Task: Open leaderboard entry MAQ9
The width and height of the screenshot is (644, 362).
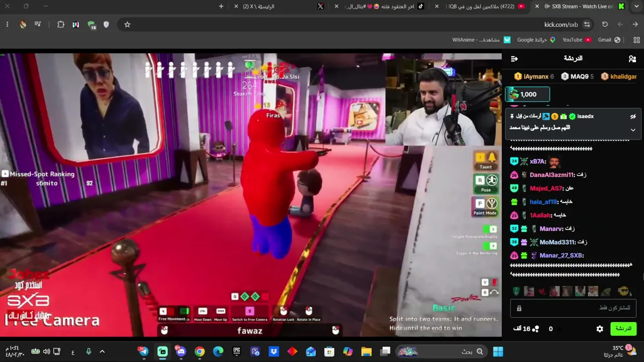Action: 578,76
